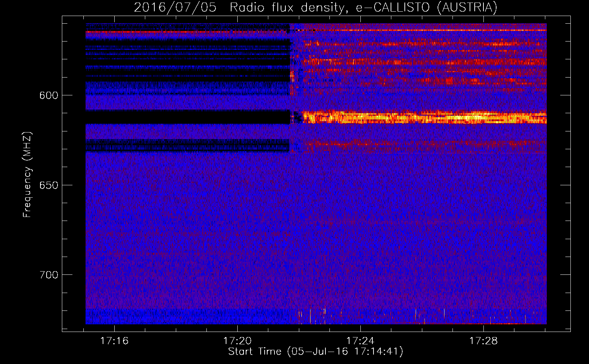Click the plot title 'Radio flux density, e-CALLISTO (AUSTRIA)'
The height and width of the screenshot is (364, 589).
[x=363, y=7]
